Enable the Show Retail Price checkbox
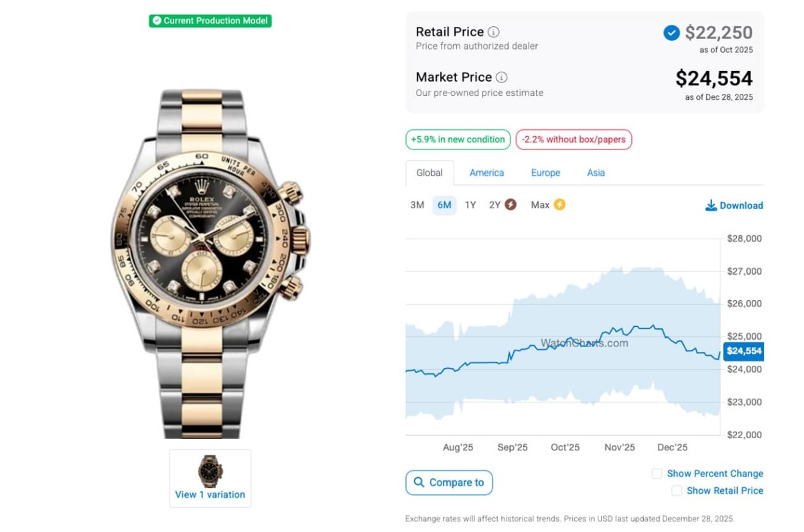This screenshot has height=532, width=804. pos(677,490)
